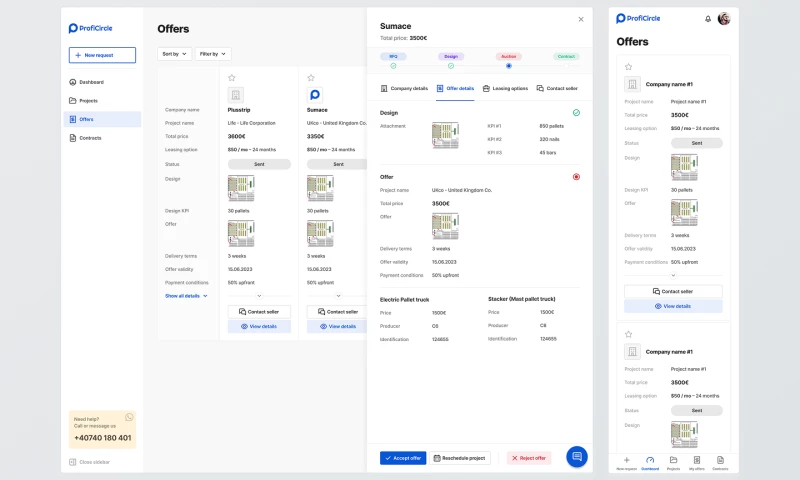Viewport: 800px width, 480px height.
Task: Go to Projects in the sidebar
Action: 89,100
